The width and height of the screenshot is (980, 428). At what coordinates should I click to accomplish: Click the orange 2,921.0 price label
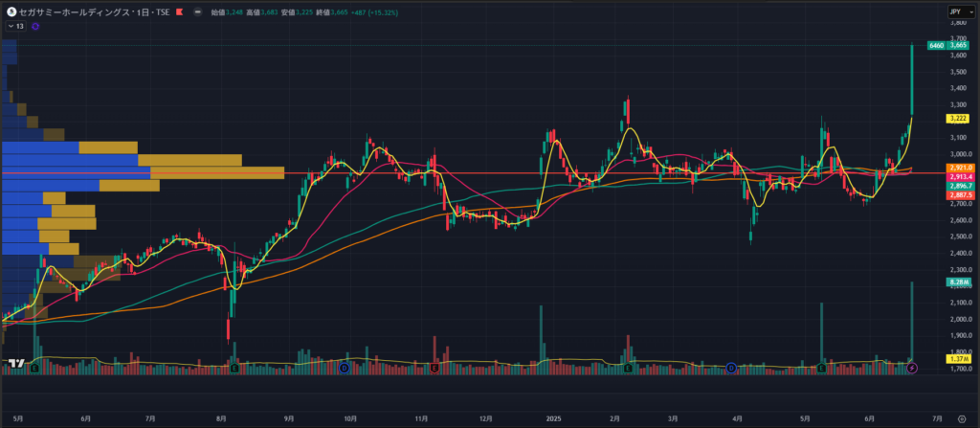pyautogui.click(x=959, y=168)
